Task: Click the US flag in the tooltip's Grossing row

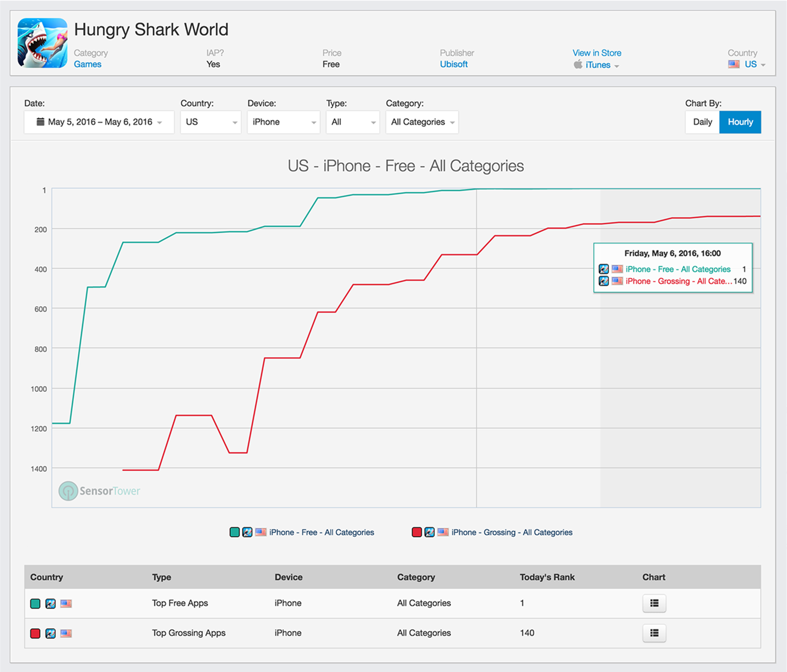Action: click(617, 281)
